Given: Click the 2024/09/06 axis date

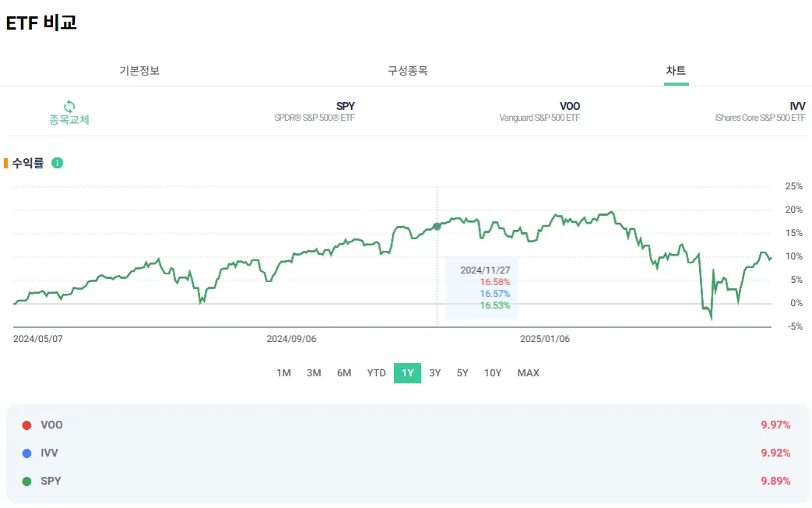Looking at the screenshot, I should click(x=291, y=339).
